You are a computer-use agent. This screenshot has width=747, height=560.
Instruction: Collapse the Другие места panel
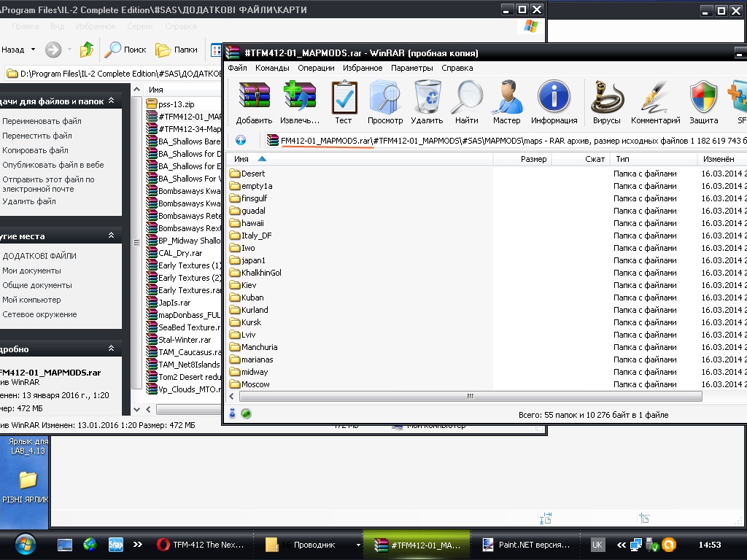(111, 236)
